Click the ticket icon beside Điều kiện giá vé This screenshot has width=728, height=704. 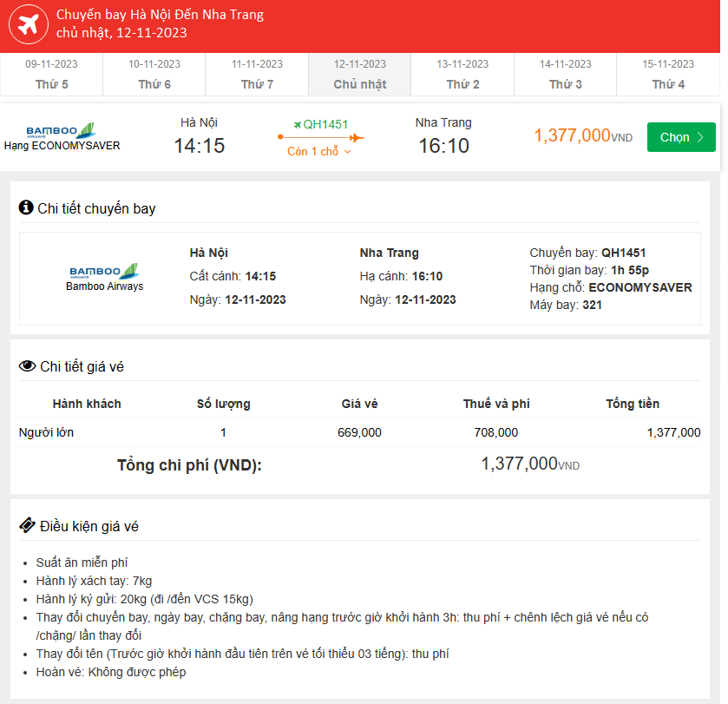pos(27,526)
